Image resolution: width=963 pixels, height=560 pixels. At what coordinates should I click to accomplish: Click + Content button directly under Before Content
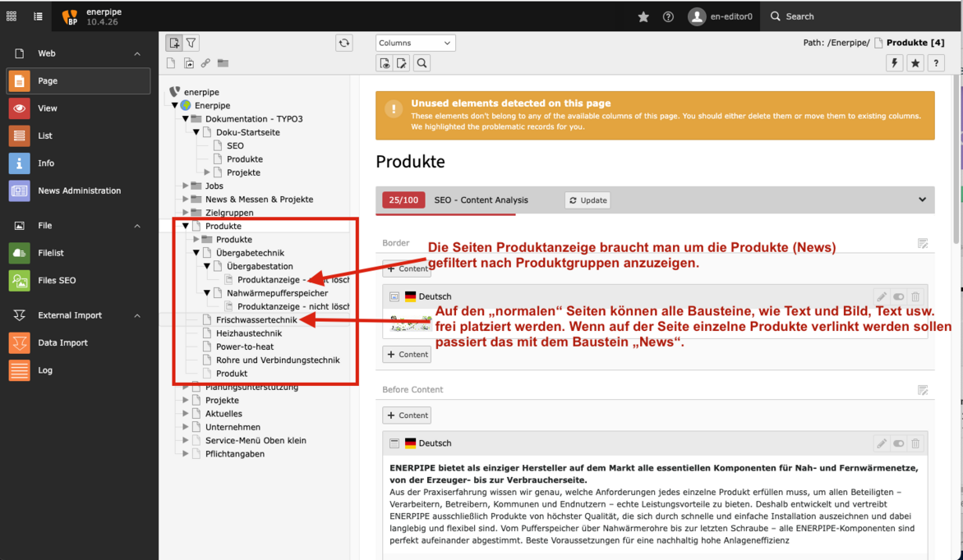coord(407,415)
